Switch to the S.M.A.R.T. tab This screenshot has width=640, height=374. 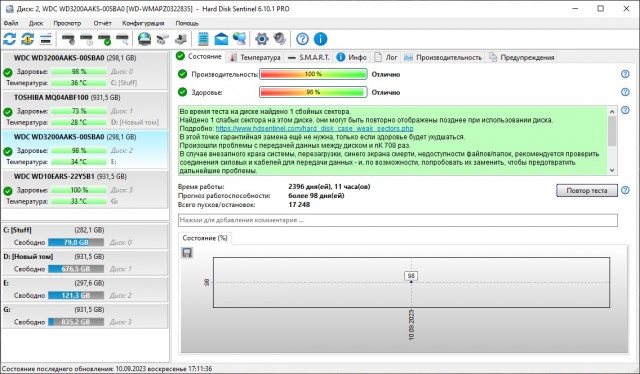point(309,58)
